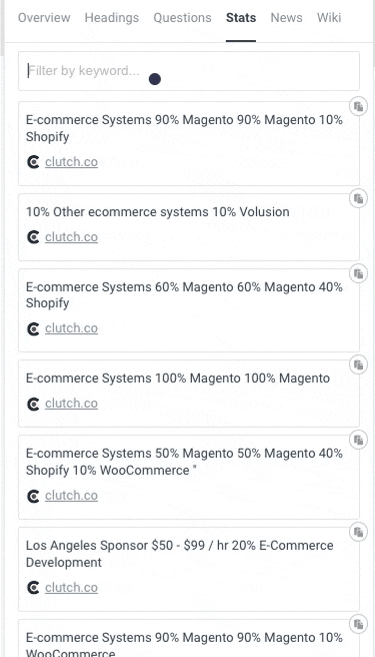Copy the Los Angeles Sponsor stat
The image size is (375, 657).
358,532
